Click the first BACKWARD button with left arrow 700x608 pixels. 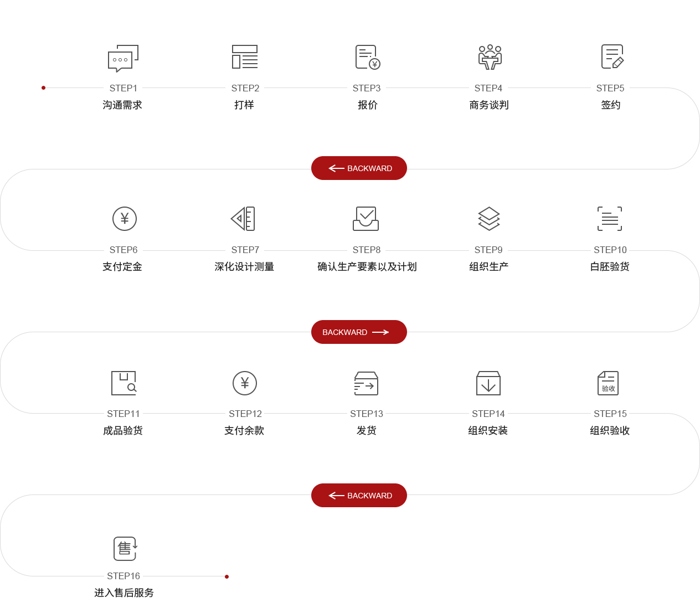(x=359, y=168)
